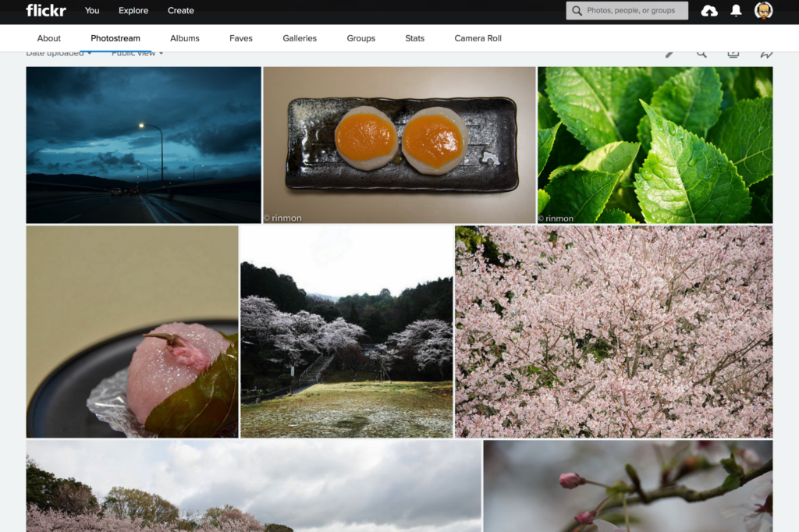This screenshot has width=799, height=532.
Task: Click the magnifier icon in search box
Action: (577, 11)
